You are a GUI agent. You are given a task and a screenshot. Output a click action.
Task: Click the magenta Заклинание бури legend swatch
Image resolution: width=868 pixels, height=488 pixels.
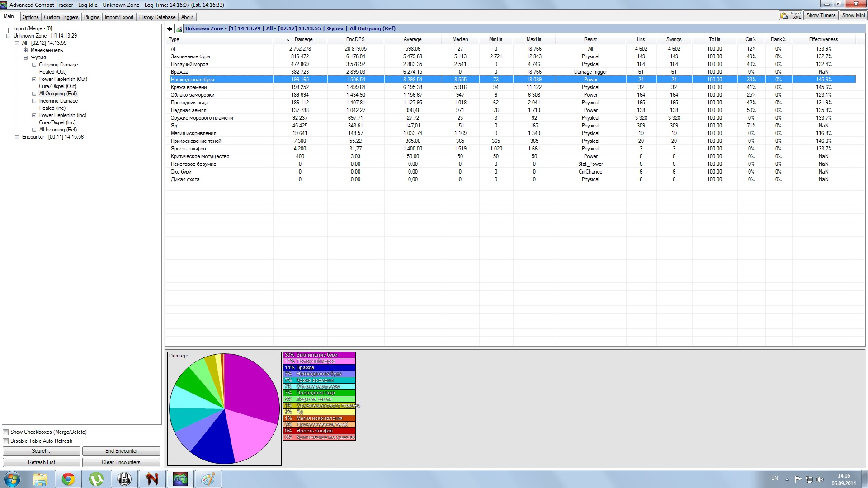[319, 355]
